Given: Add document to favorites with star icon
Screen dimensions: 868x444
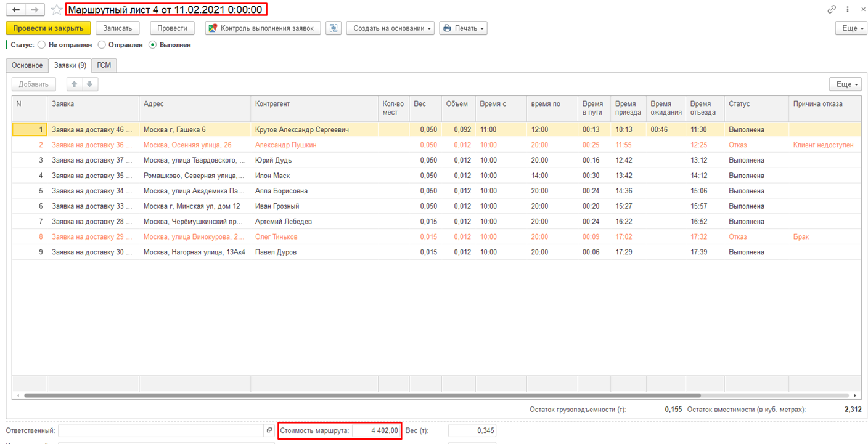Looking at the screenshot, I should [57, 10].
